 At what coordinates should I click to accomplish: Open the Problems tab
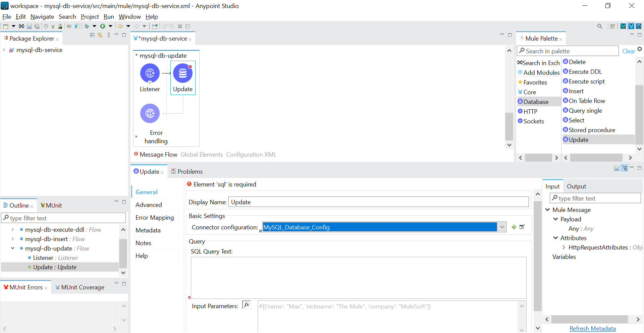(x=187, y=171)
